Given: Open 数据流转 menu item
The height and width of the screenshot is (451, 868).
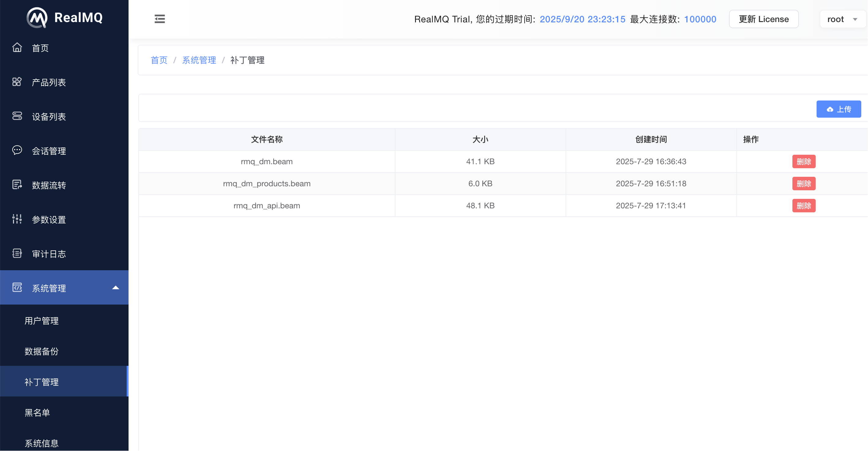Looking at the screenshot, I should pos(64,185).
